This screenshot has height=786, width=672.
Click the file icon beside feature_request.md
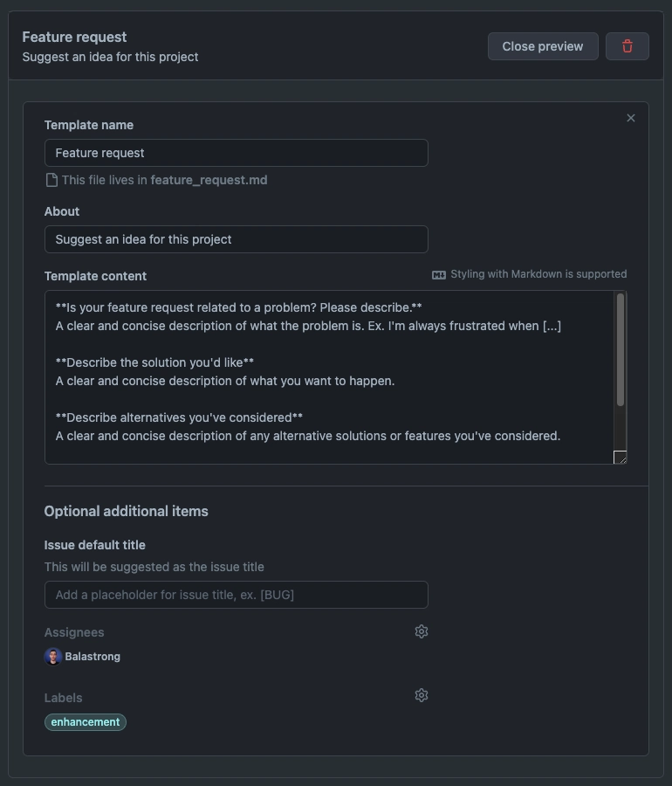pos(51,180)
